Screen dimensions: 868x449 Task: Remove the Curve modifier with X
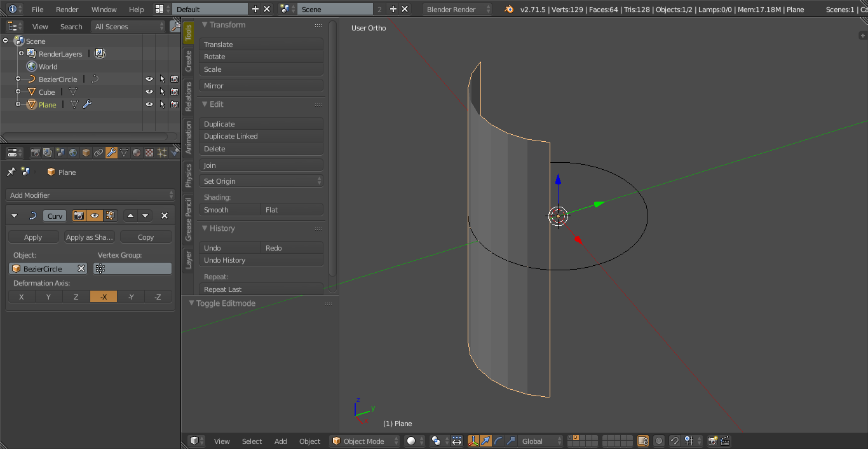coord(165,216)
